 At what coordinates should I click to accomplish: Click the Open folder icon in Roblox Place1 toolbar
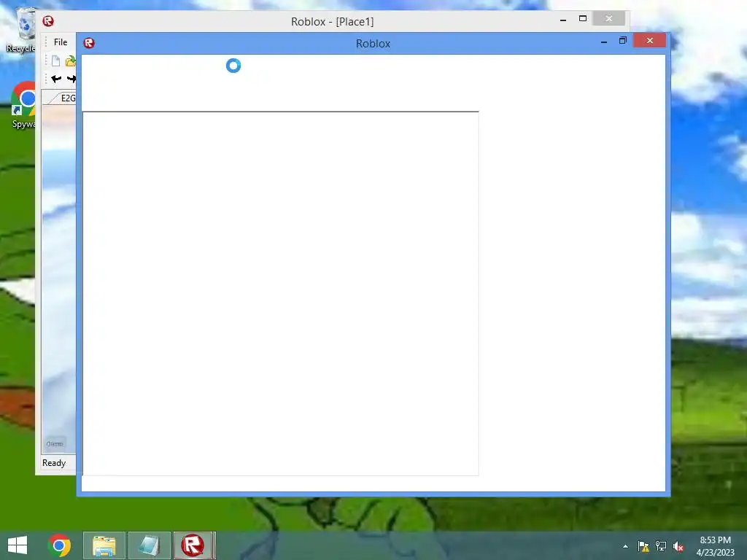pyautogui.click(x=71, y=61)
